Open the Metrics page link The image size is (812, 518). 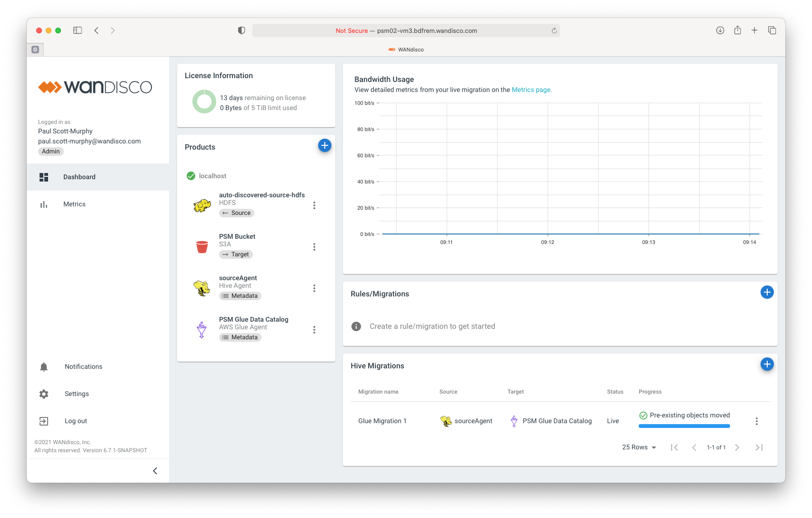(x=531, y=90)
